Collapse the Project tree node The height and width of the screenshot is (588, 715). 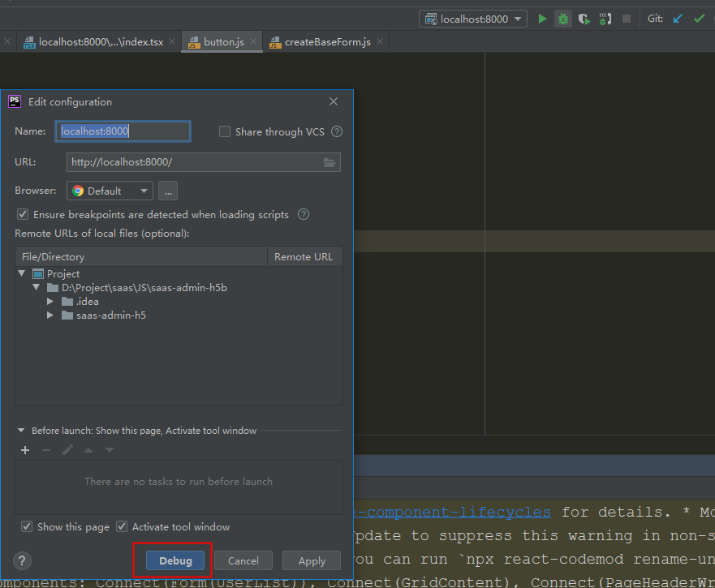[21, 273]
